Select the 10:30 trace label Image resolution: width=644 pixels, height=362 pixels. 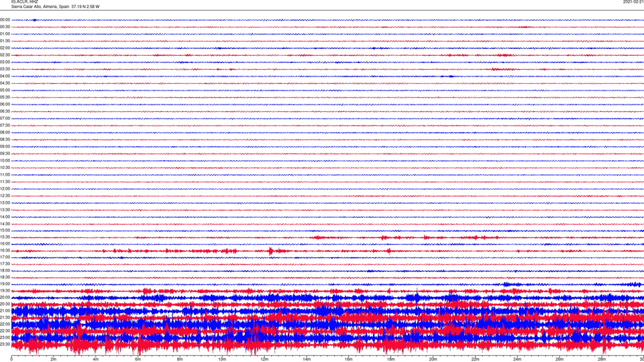click(5, 168)
